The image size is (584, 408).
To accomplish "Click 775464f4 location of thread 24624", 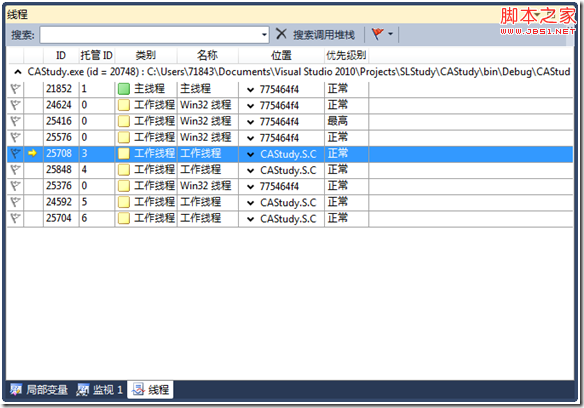I will (x=279, y=106).
